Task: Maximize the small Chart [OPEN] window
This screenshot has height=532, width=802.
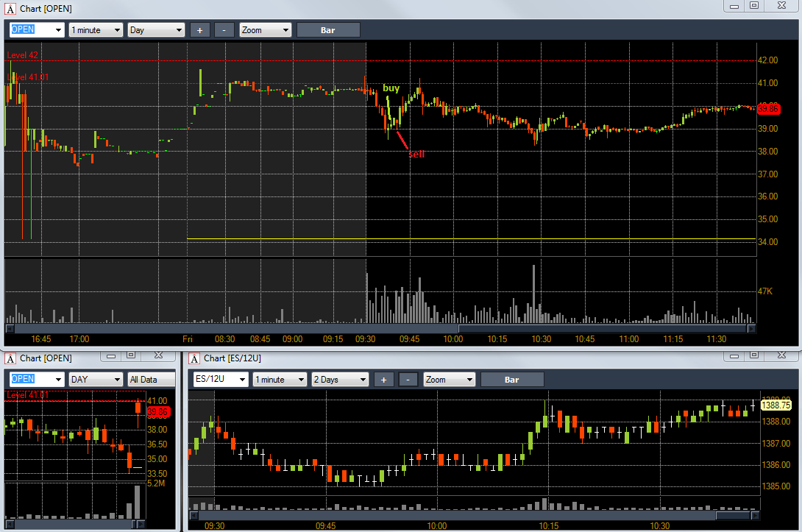Action: point(131,355)
